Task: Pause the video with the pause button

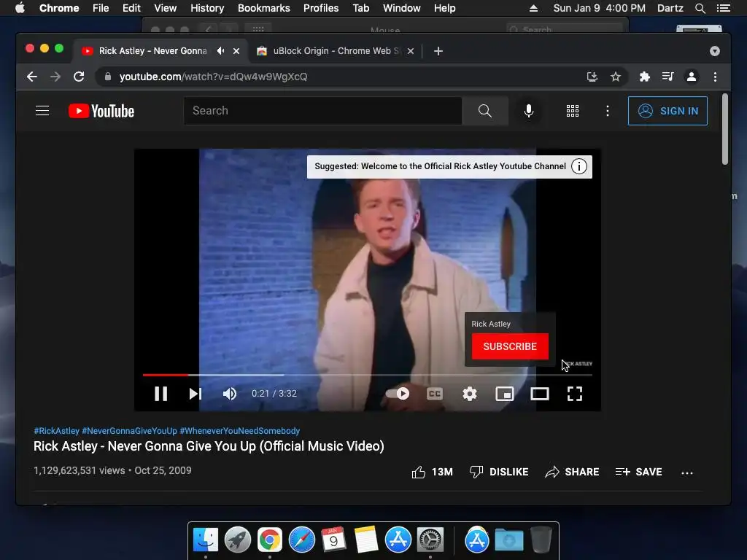Action: coord(161,394)
